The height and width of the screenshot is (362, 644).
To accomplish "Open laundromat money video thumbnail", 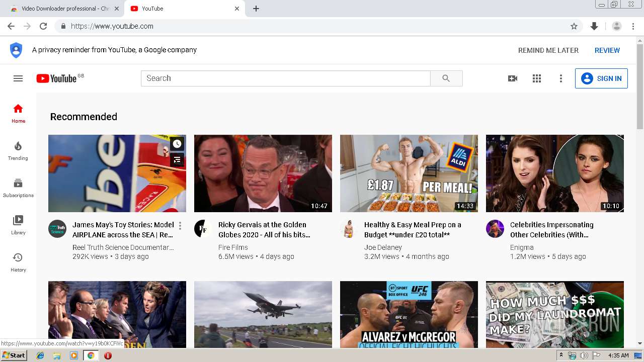I will 555,315.
